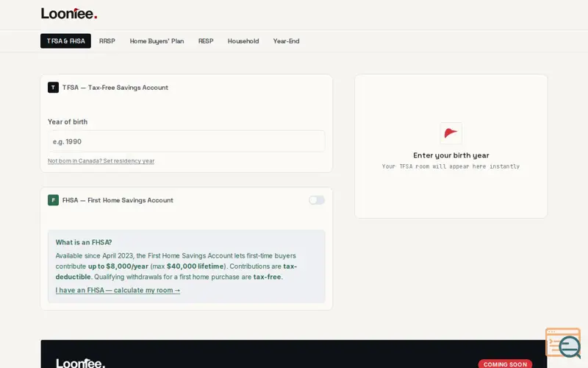Viewport: 588px width, 368px height.
Task: Click the Year of birth input field
Action: coord(187,141)
